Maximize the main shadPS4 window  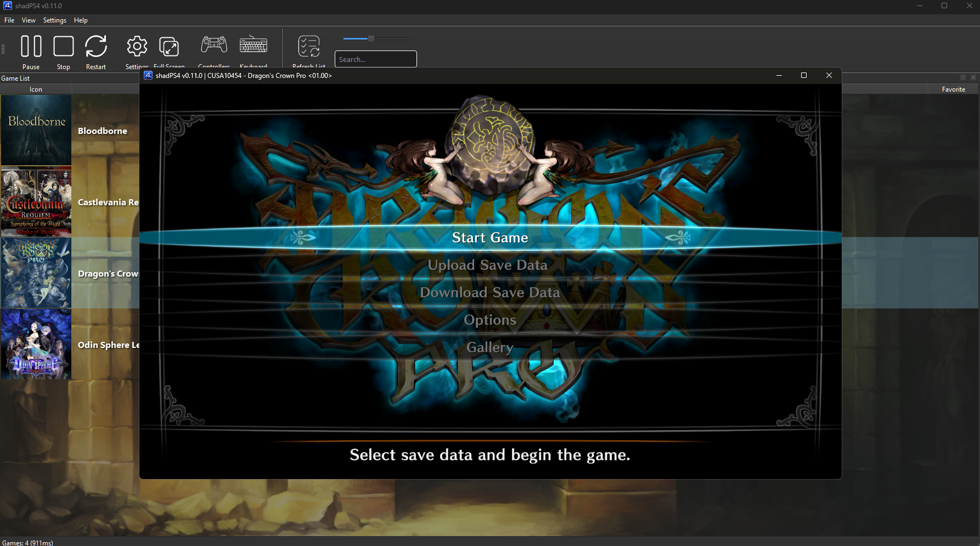[x=944, y=5]
